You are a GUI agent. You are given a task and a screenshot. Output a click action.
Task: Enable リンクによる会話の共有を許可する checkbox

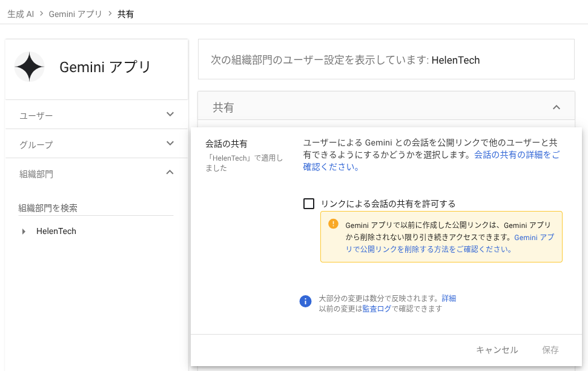pos(309,204)
